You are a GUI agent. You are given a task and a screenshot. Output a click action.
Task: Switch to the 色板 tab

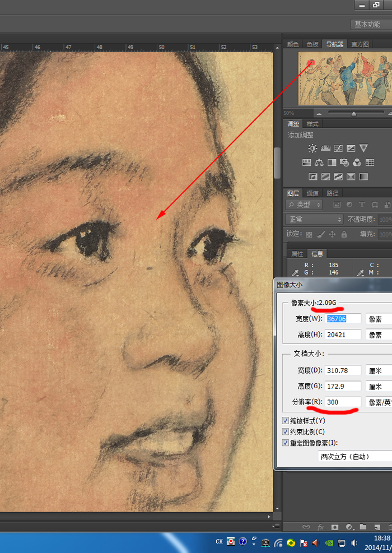point(312,44)
